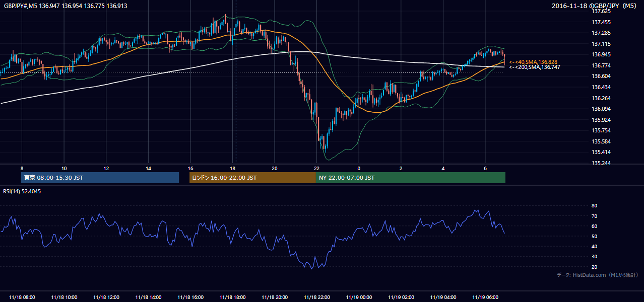Click the 60 level on RSI scale
This screenshot has height=302, width=644.
[x=595, y=226]
